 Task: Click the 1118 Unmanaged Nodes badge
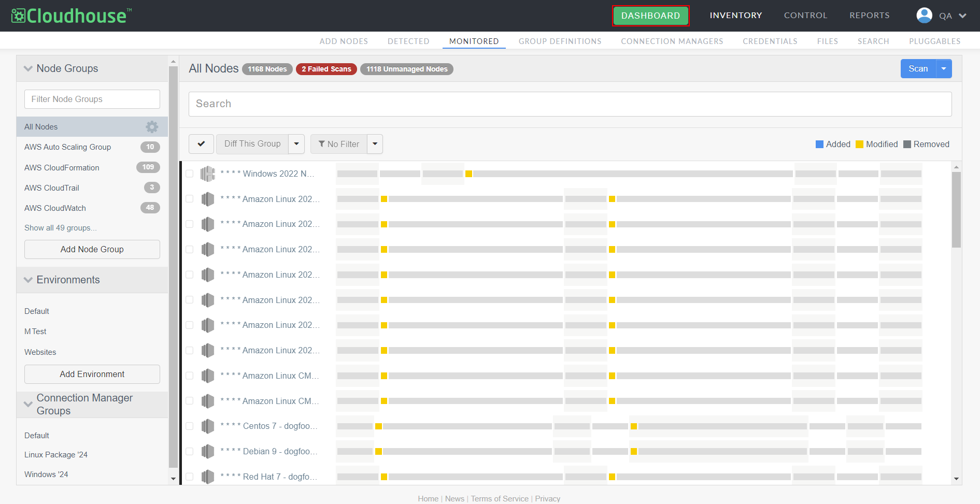[x=407, y=69]
